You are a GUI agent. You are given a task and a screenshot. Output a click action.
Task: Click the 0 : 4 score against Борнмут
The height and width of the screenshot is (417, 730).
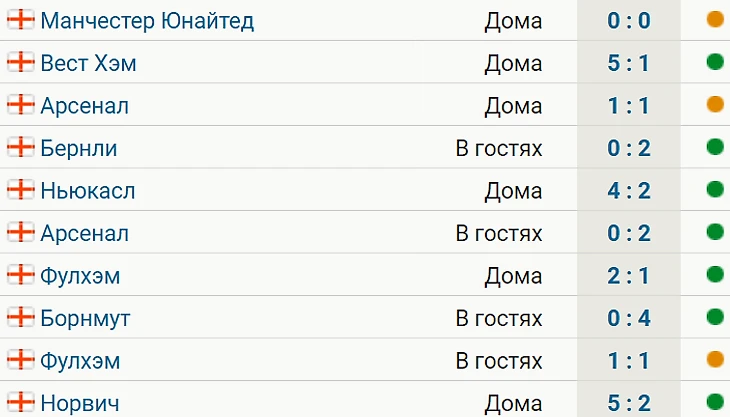pos(629,318)
